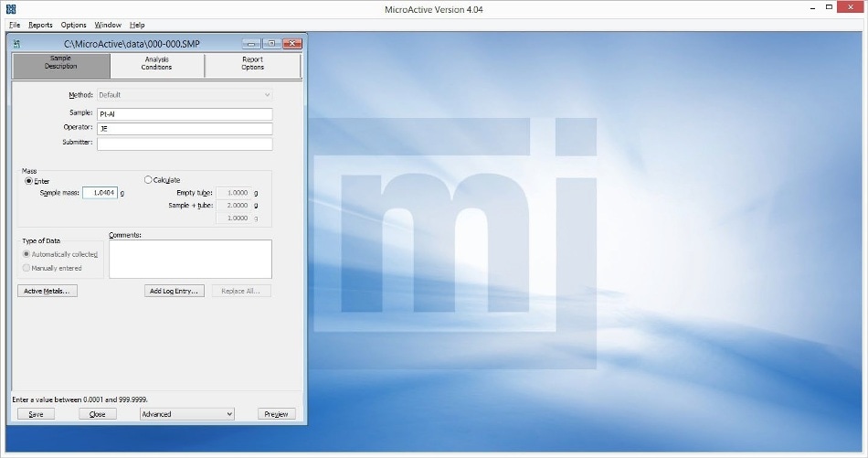Minimize the 000-000.SMP child window
This screenshot has width=868, height=458.
(251, 44)
